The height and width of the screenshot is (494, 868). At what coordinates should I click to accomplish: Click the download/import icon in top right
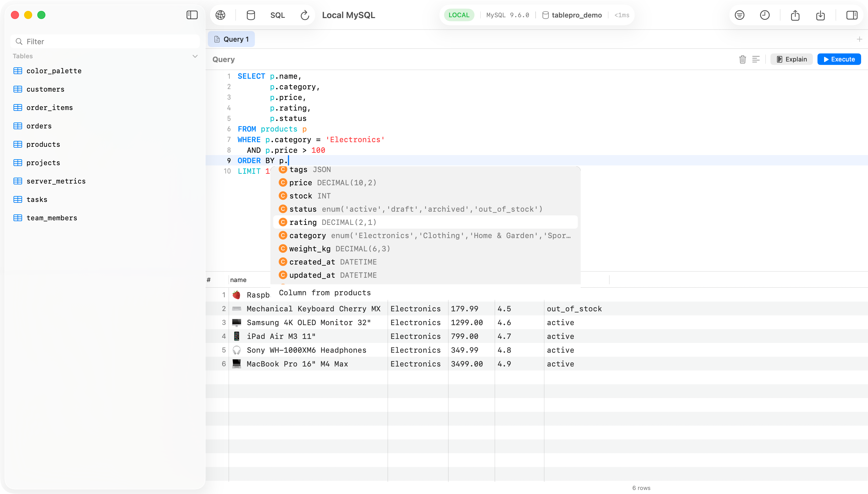point(821,16)
